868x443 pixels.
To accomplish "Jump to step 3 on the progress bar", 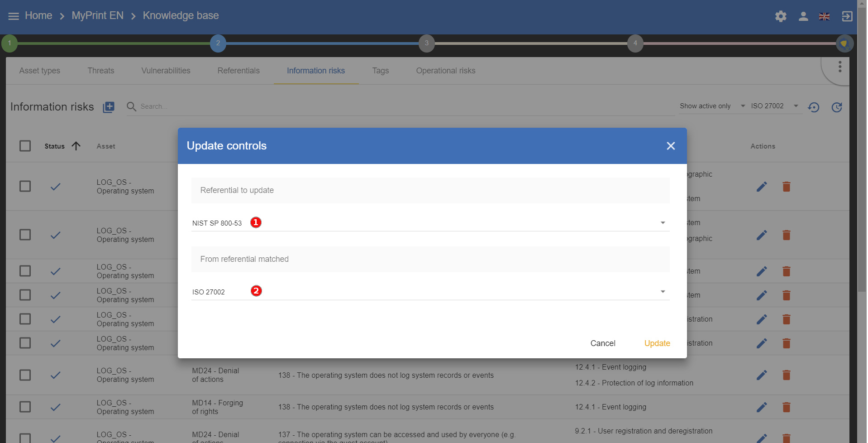I will pos(426,43).
